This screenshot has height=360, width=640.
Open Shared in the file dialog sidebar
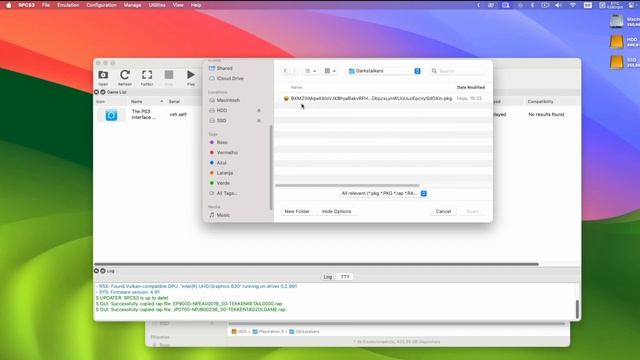[224, 68]
